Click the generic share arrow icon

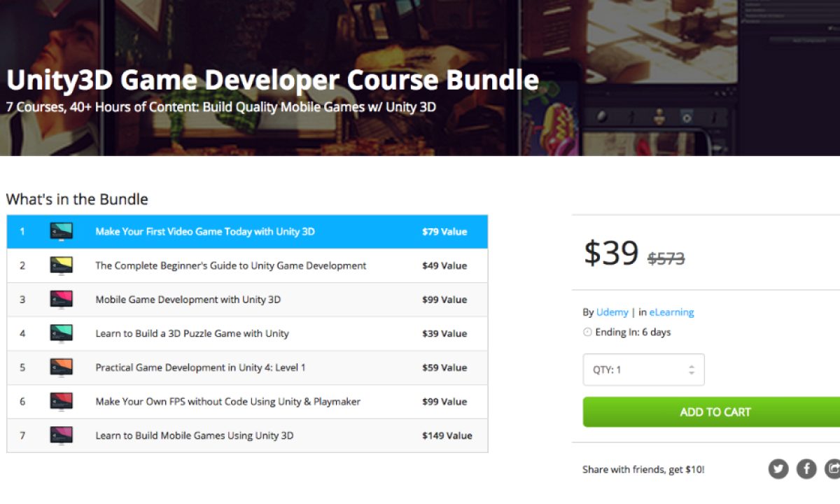[832, 468]
